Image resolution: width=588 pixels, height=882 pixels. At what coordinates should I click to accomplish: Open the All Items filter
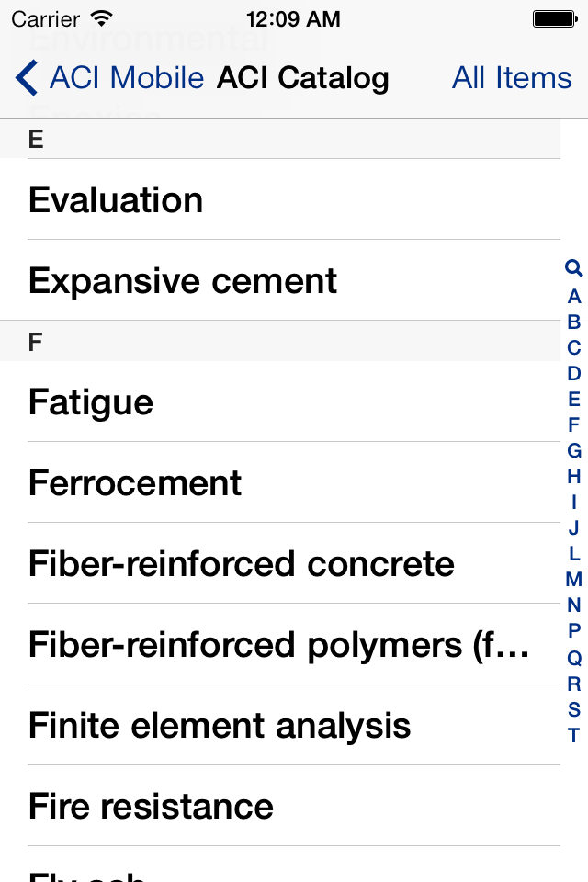click(x=512, y=77)
